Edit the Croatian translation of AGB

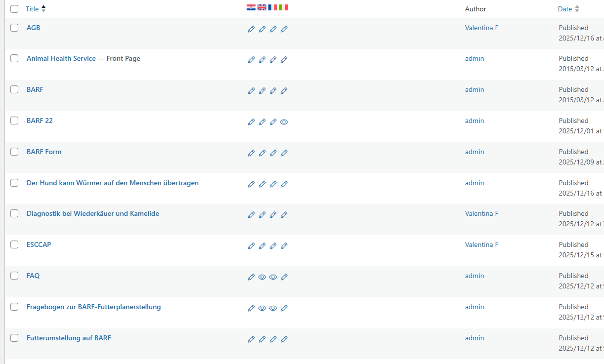point(251,29)
